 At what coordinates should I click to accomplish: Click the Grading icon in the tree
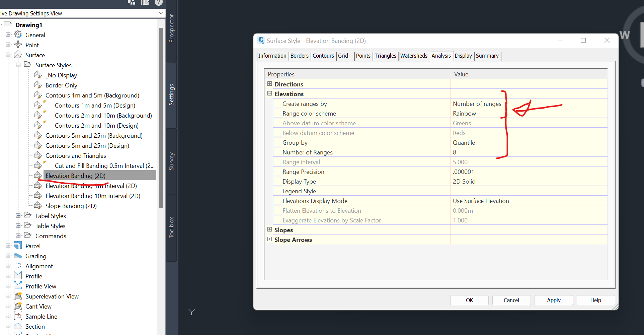click(x=18, y=256)
